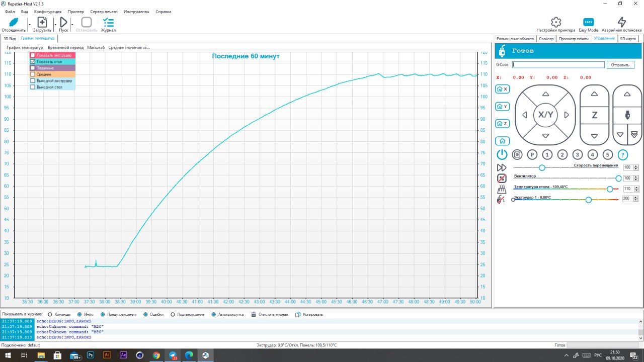Move X axis left in X/Y pad
The image size is (644, 362).
pos(525,115)
